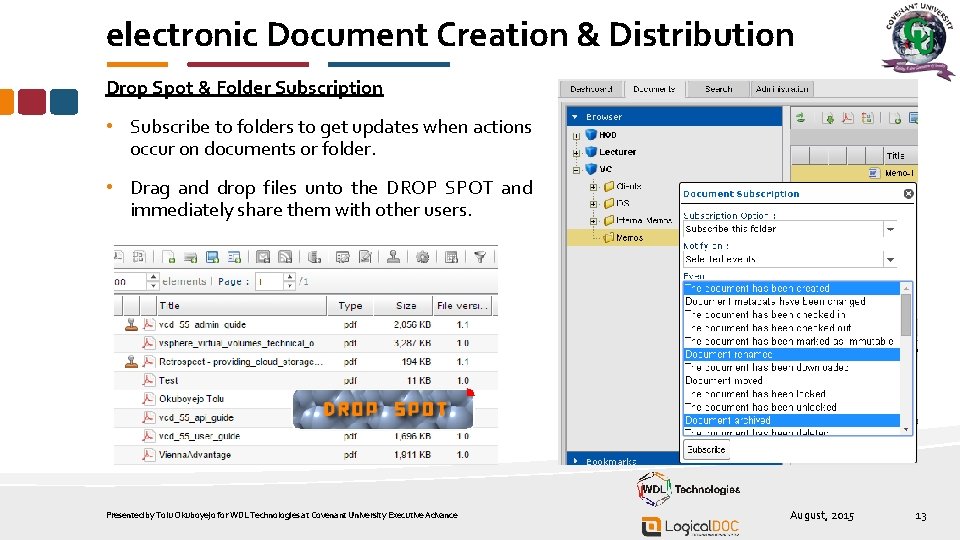The image size is (960, 540).
Task: Switch to the Documents tab
Action: click(x=654, y=89)
